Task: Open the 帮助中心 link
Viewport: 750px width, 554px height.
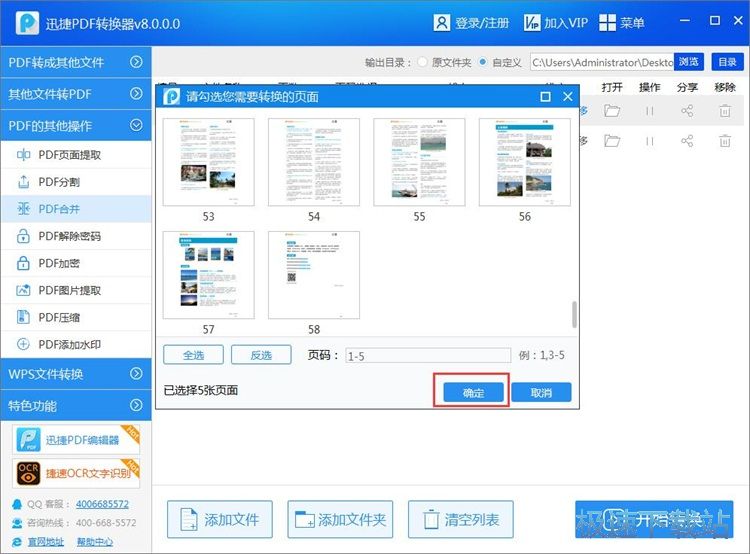Action: [95, 542]
